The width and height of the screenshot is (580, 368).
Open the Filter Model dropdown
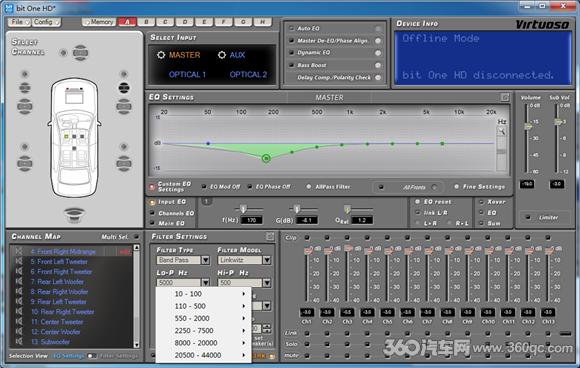tap(267, 260)
